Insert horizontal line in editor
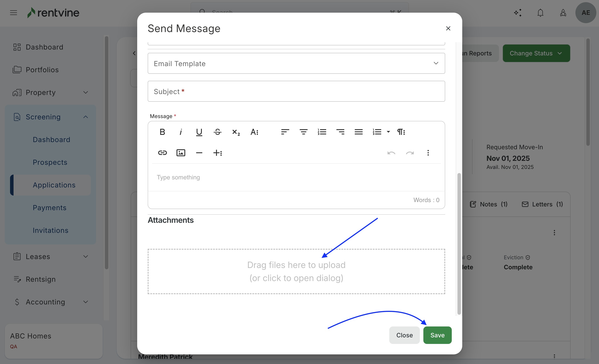The width and height of the screenshot is (599, 364). click(199, 153)
